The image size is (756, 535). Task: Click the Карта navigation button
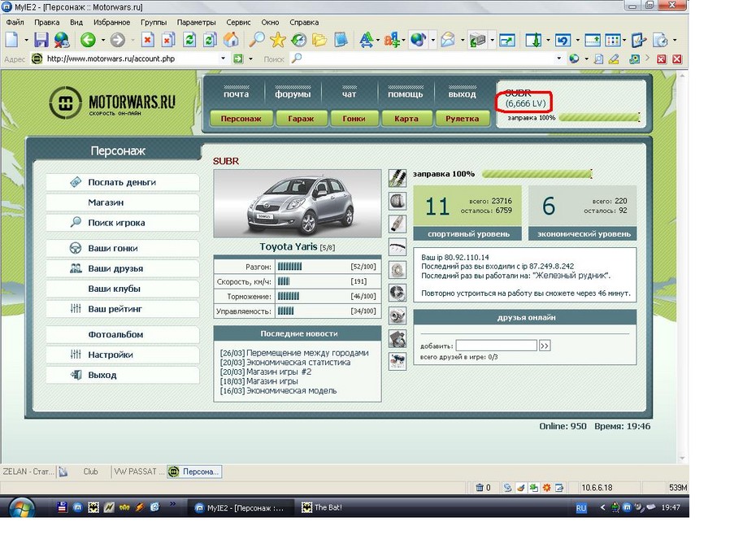click(x=406, y=119)
